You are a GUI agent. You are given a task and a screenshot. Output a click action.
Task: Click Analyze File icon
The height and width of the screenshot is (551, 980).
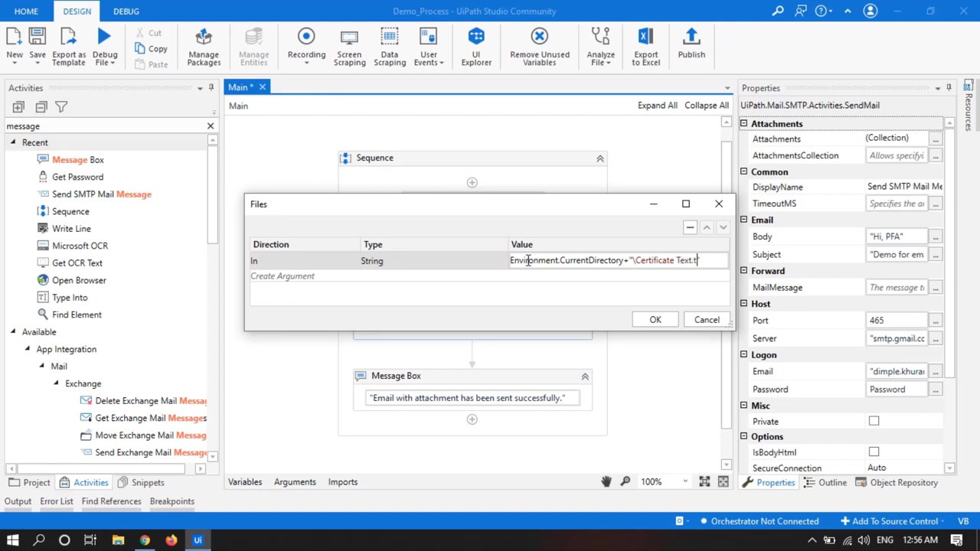601,46
